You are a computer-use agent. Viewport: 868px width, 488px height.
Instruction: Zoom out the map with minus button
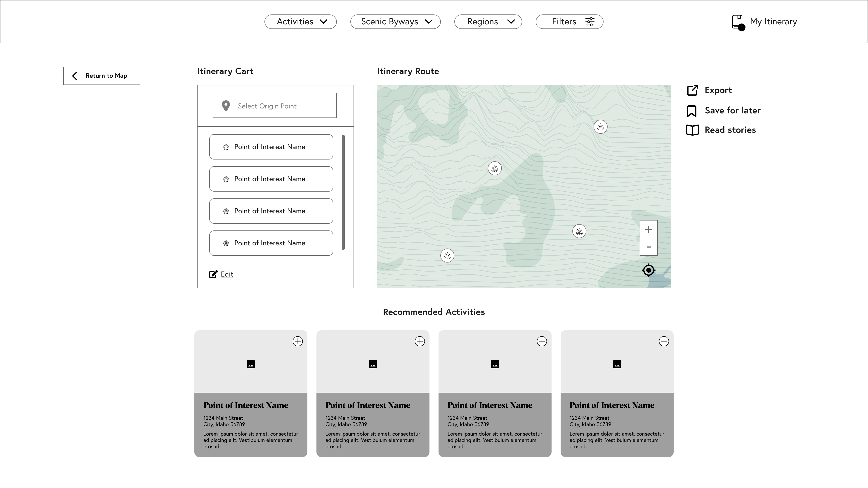pos(649,247)
